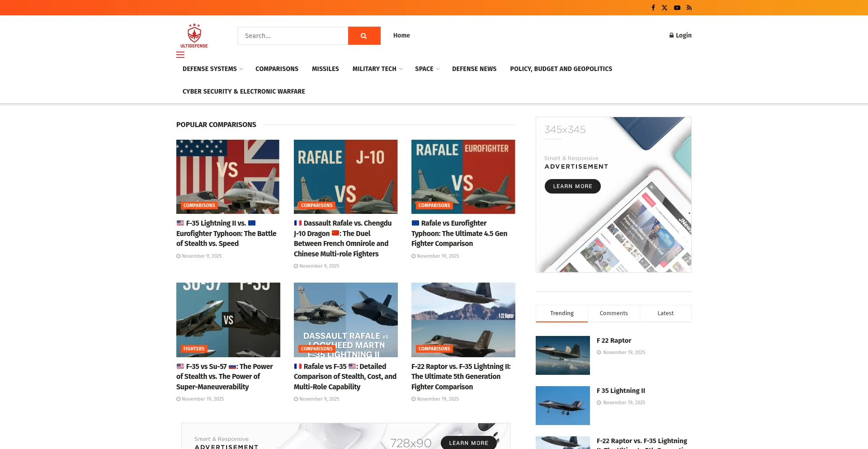868x449 pixels.
Task: Open the F 35 Lightning II trending thumbnail
Action: point(563,406)
